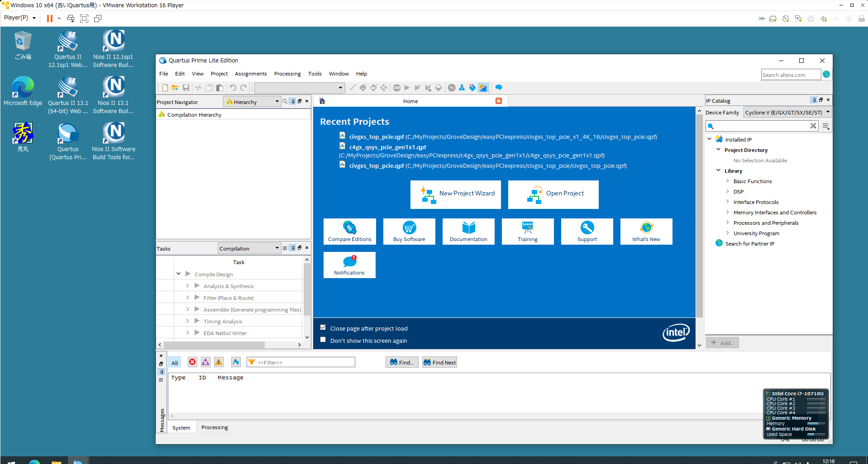The width and height of the screenshot is (868, 464).
Task: Switch to the Processing messages tab
Action: [x=215, y=427]
